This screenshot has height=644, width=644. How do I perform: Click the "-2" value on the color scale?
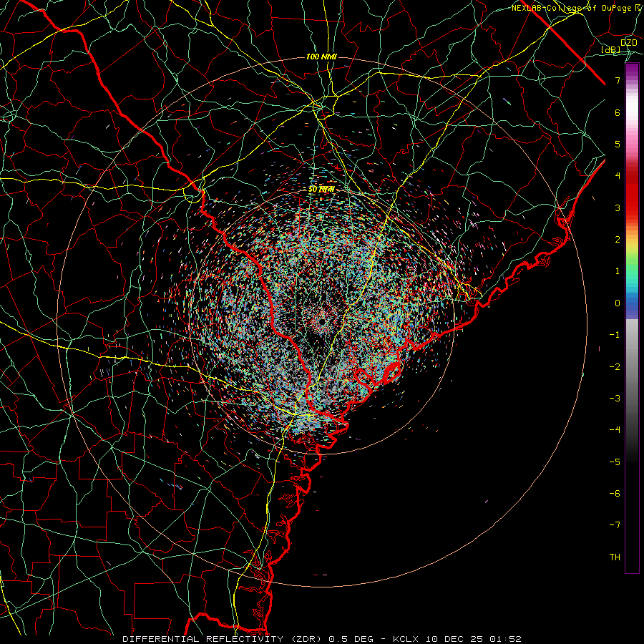pyautogui.click(x=615, y=367)
